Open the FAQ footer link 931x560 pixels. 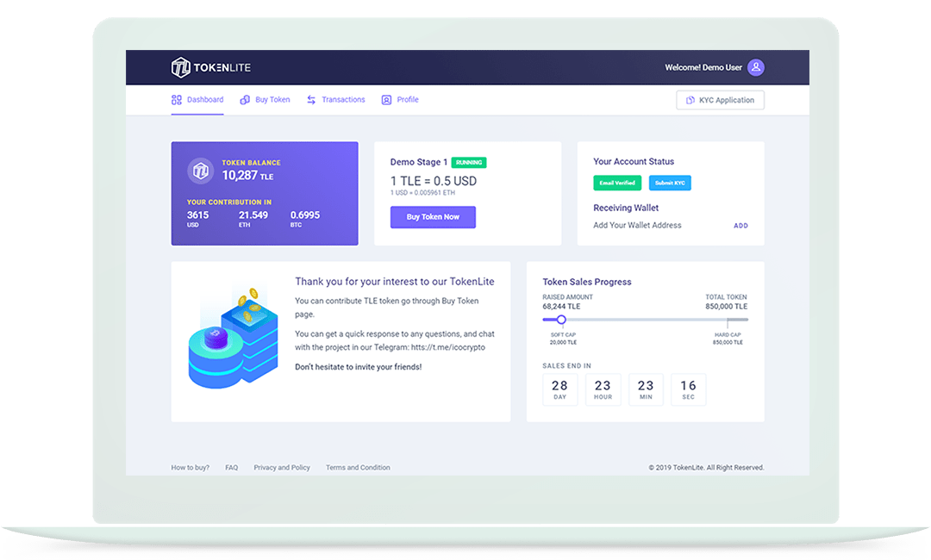[231, 468]
